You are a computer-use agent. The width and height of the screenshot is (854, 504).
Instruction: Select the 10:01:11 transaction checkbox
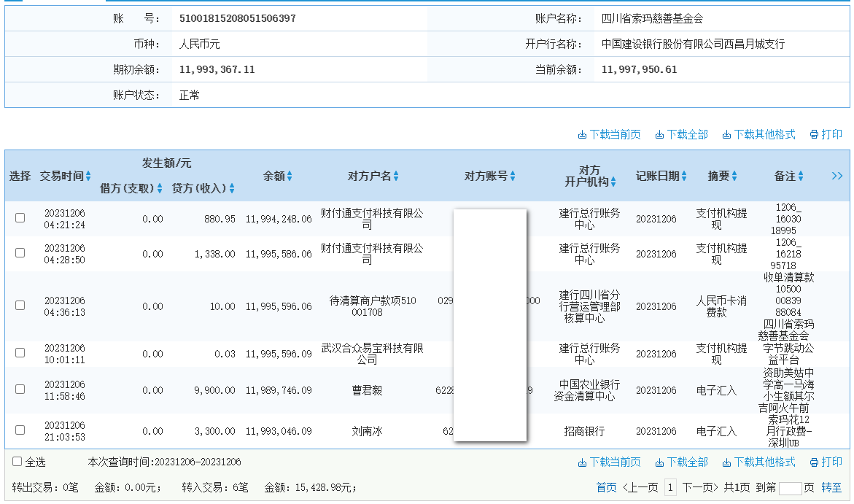[20, 352]
